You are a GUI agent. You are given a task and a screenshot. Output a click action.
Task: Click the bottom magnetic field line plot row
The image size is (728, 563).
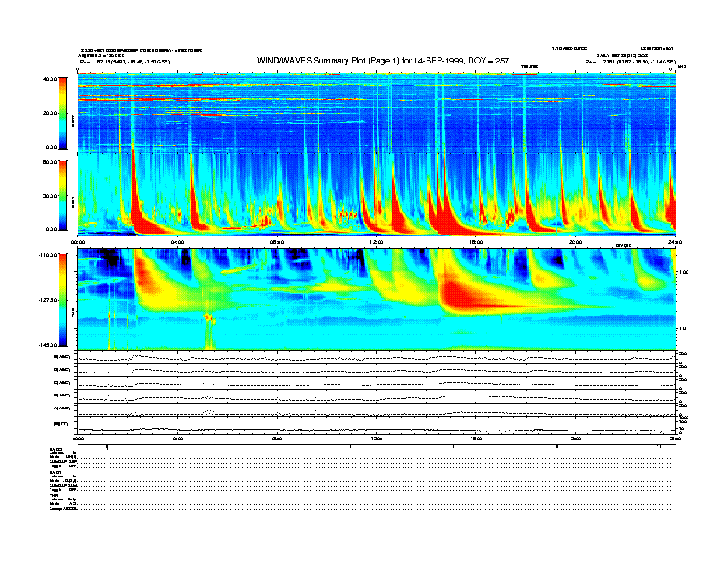tap(377, 425)
